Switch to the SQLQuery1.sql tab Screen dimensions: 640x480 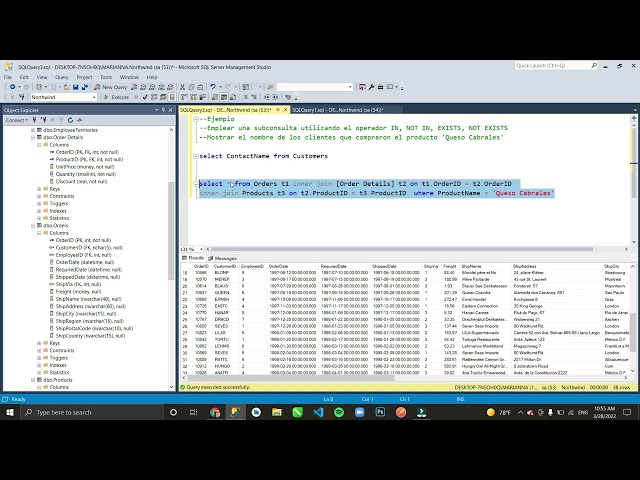pyautogui.click(x=338, y=110)
